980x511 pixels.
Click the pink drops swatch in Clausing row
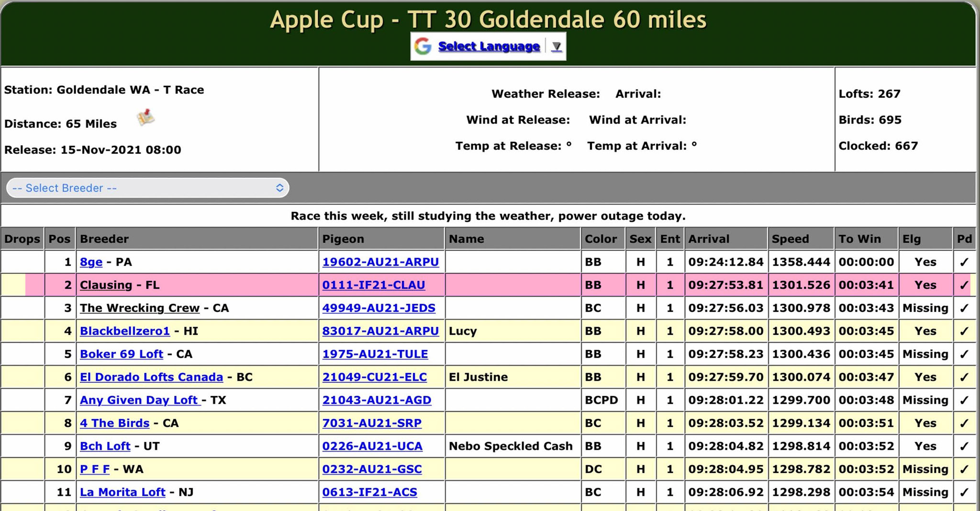[x=34, y=285]
